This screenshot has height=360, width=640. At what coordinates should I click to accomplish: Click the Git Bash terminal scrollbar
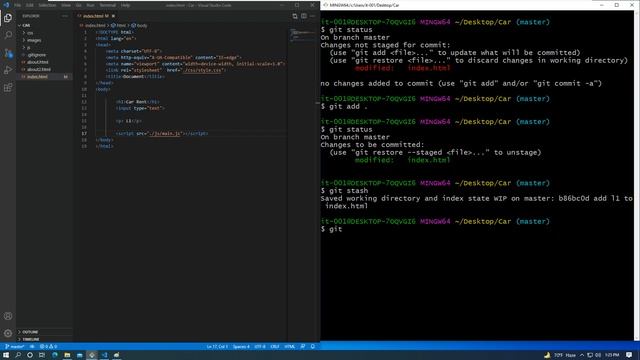pos(637,176)
